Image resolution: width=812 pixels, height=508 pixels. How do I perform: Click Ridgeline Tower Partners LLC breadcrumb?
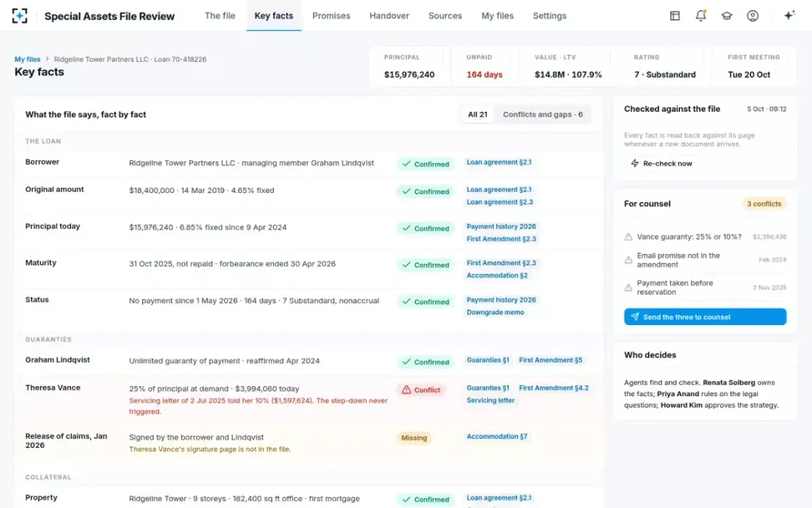point(130,60)
